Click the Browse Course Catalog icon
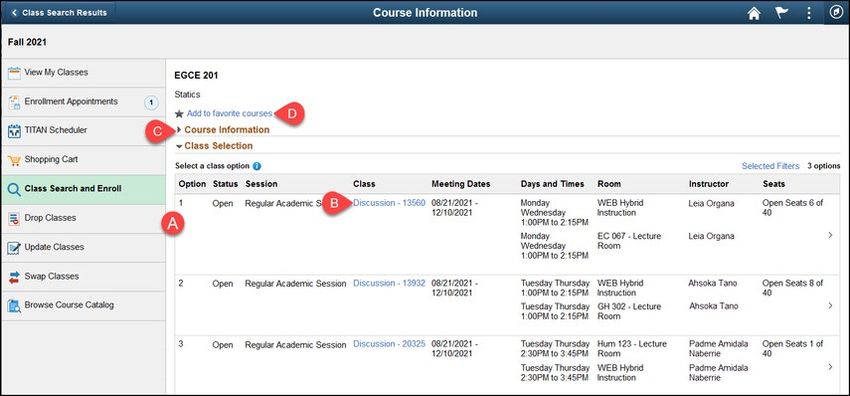Viewport: 850px width, 396px height. (x=14, y=306)
